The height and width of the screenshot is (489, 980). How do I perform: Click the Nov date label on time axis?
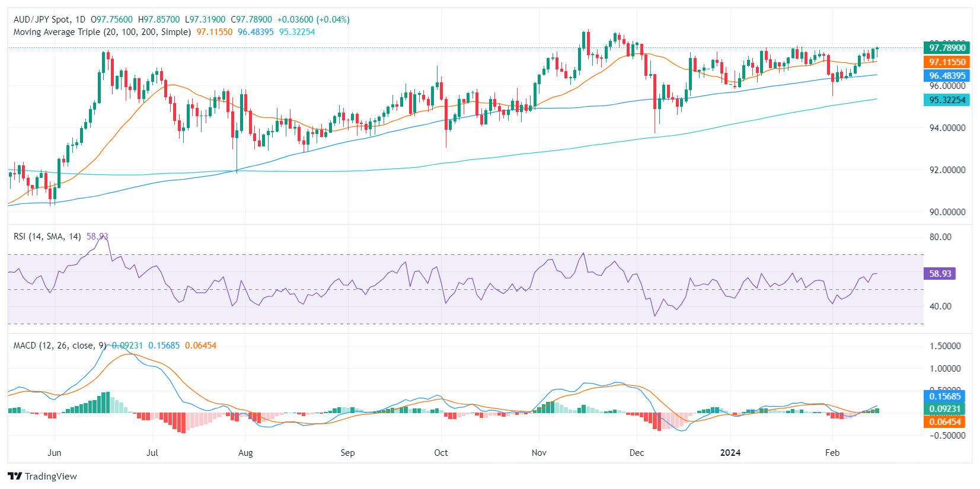click(539, 452)
